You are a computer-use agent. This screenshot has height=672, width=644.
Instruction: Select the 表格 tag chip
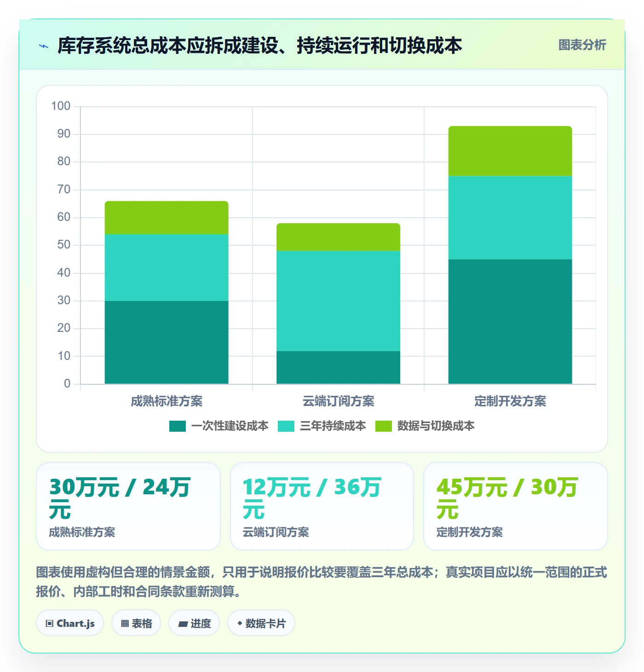[x=136, y=623]
